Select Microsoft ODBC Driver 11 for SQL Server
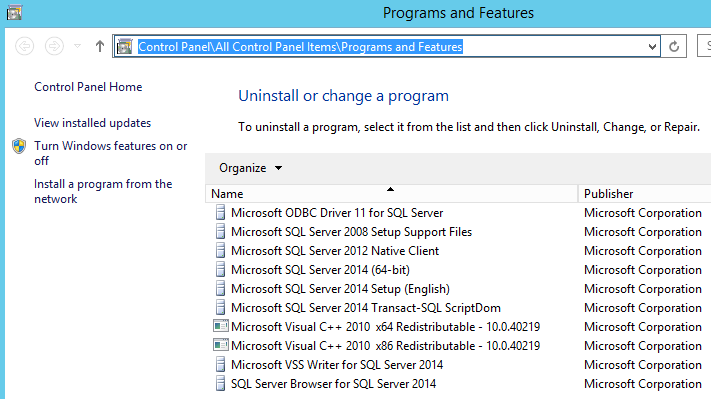This screenshot has height=399, width=711. (337, 213)
